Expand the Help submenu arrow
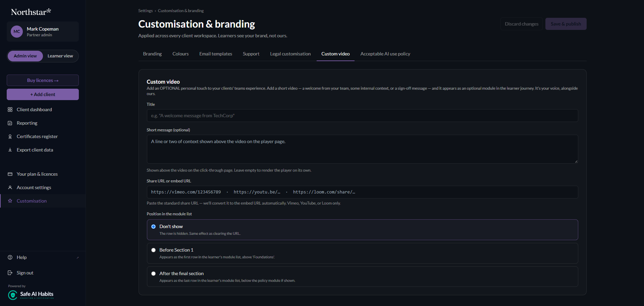 (77, 258)
